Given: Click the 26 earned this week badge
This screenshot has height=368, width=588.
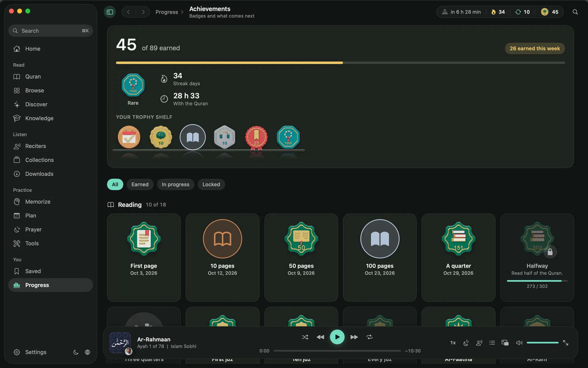Looking at the screenshot, I should coord(535,48).
